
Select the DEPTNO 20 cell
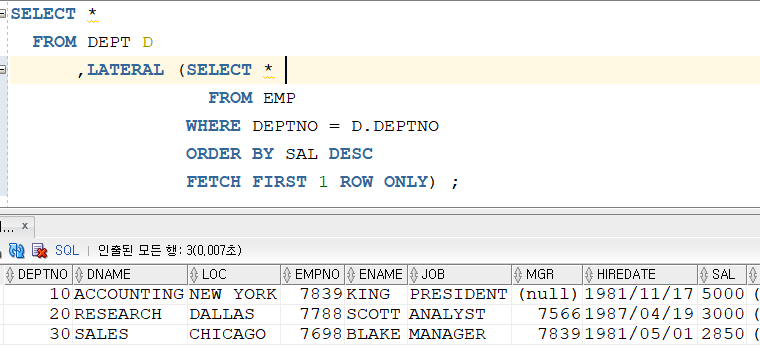[x=38, y=314]
